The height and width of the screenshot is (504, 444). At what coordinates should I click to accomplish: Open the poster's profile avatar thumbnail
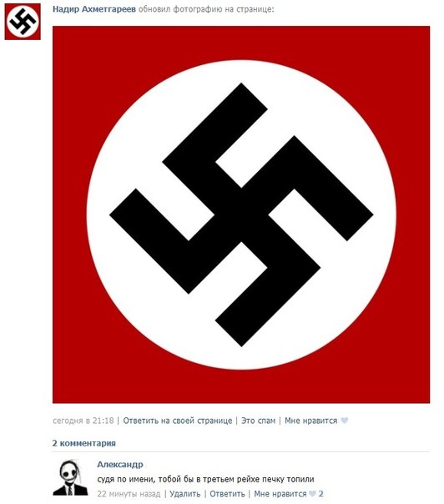[23, 22]
